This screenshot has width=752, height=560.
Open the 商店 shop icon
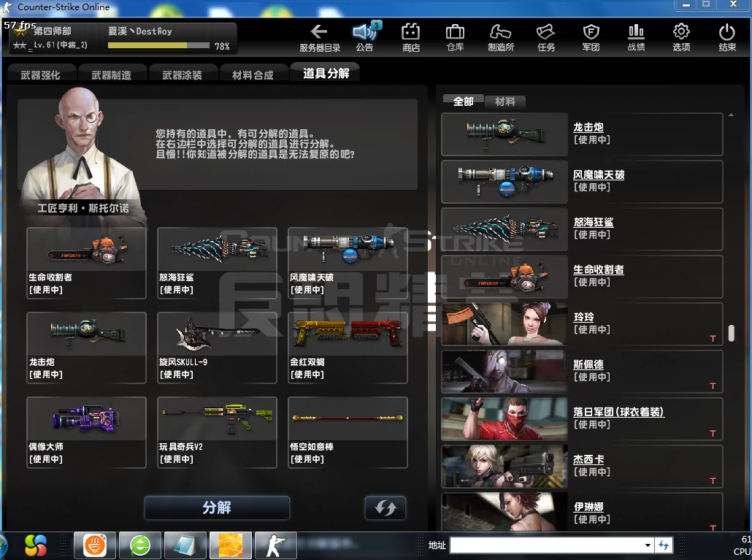410,32
